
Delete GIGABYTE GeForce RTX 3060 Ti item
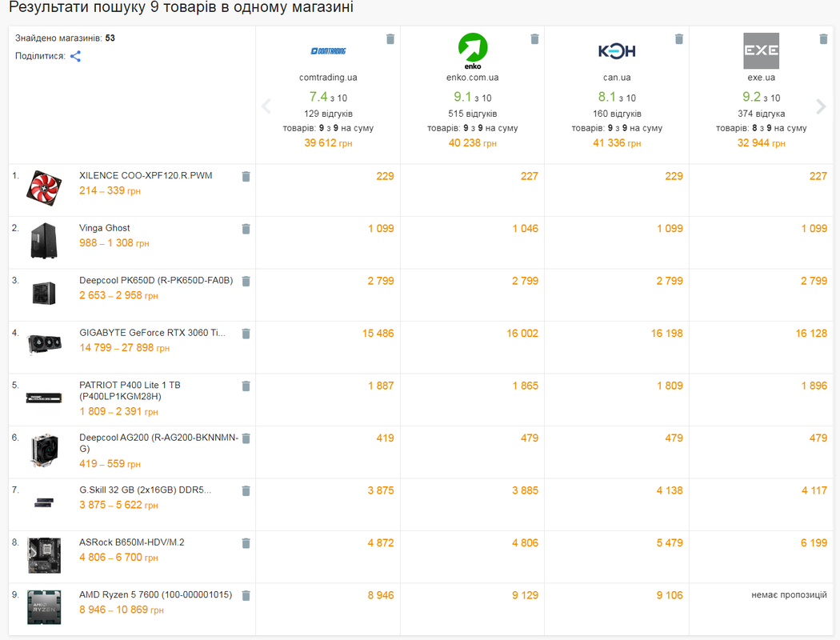246,334
